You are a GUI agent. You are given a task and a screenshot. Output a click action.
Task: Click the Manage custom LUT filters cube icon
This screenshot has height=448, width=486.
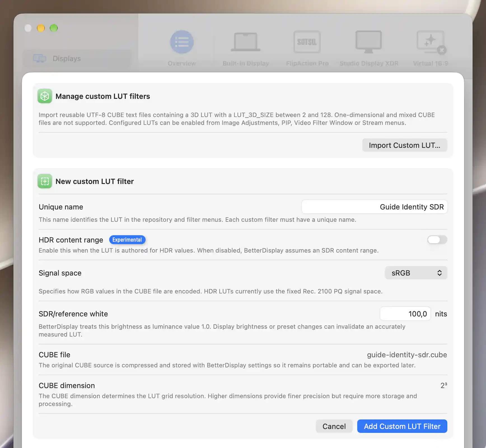pos(45,96)
